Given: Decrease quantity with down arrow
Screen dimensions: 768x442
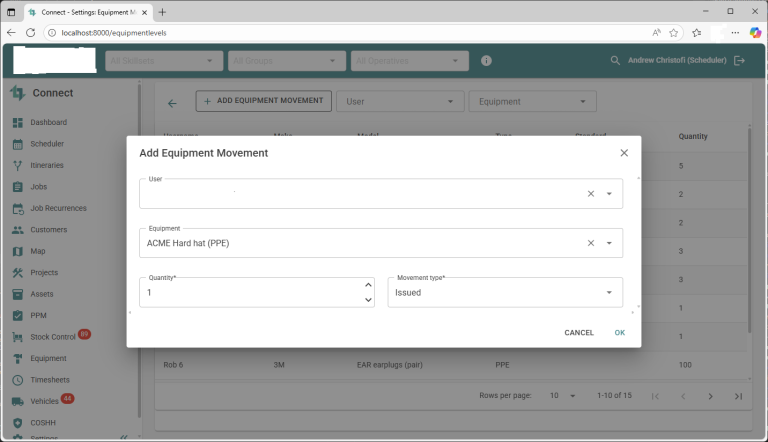Looking at the screenshot, I should coord(368,300).
